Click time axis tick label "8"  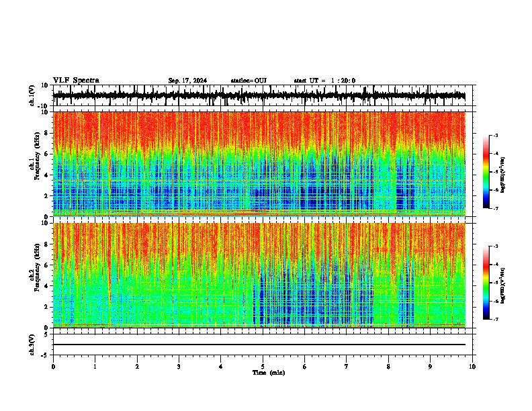388,367
